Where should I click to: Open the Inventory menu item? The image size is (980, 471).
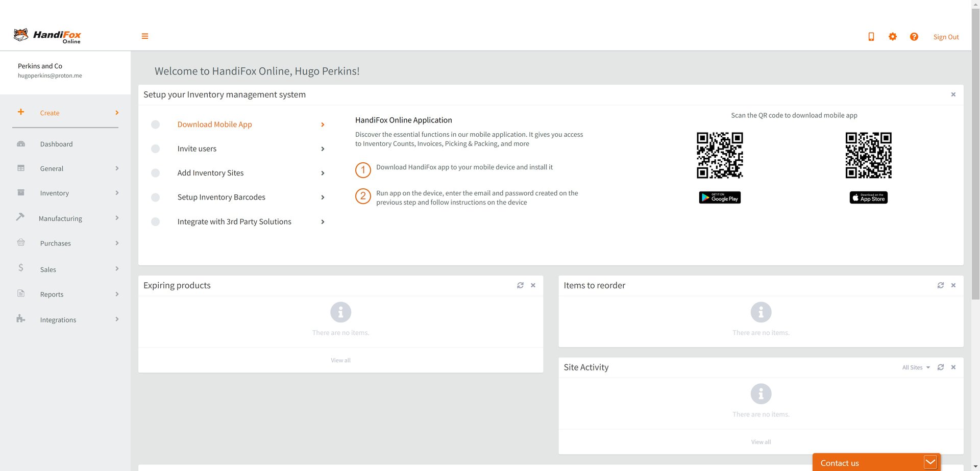pos(55,193)
